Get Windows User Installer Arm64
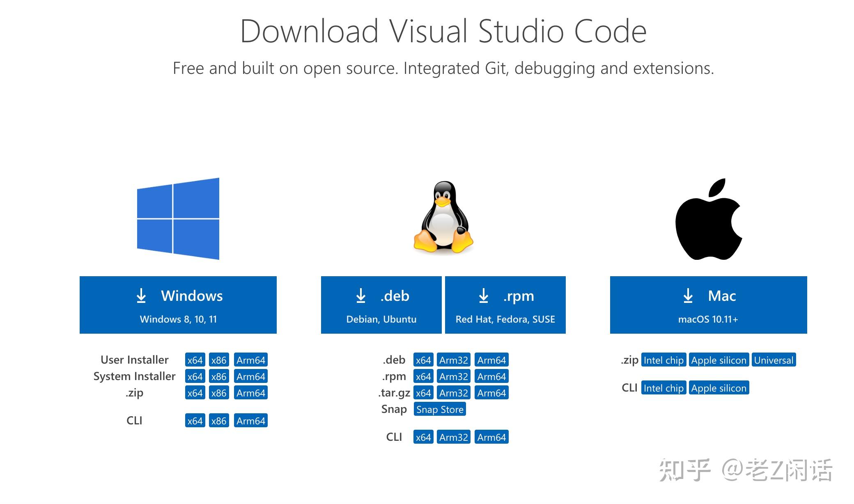Viewport: 854px width, 504px height. [x=251, y=360]
